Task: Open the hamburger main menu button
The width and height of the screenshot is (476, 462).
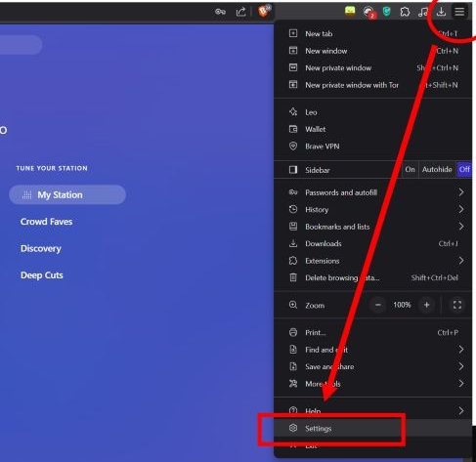Action: 459,12
